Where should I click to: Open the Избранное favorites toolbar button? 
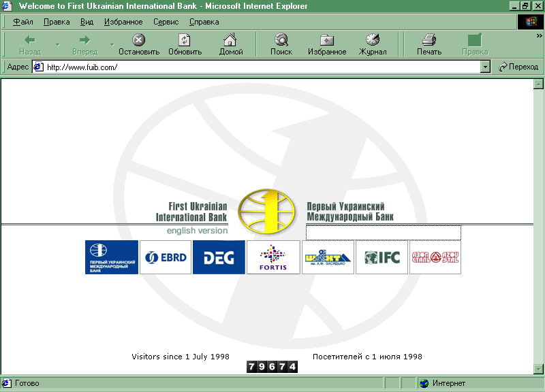(x=327, y=45)
